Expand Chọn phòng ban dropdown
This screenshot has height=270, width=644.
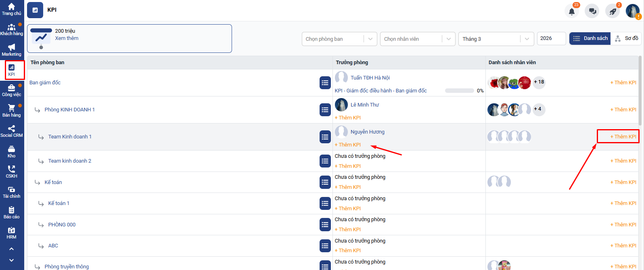click(339, 39)
